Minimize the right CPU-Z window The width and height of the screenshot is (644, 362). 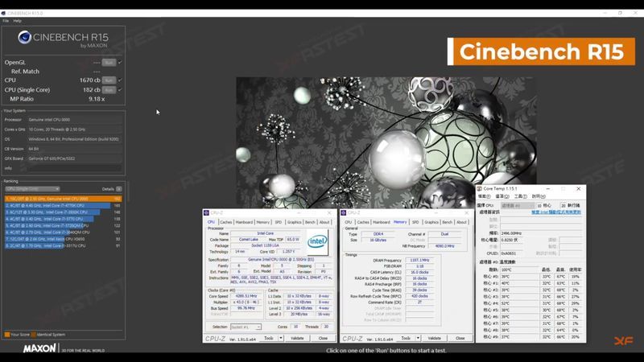point(436,212)
